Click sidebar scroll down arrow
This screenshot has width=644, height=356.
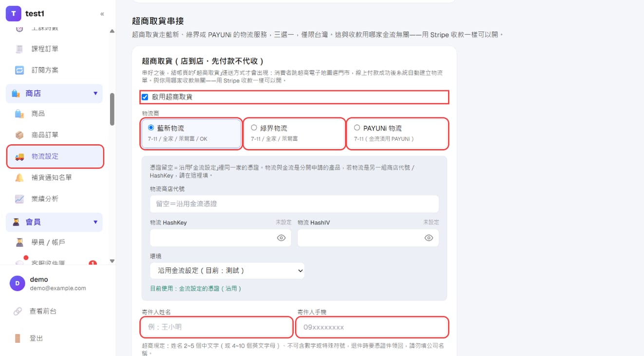112,261
